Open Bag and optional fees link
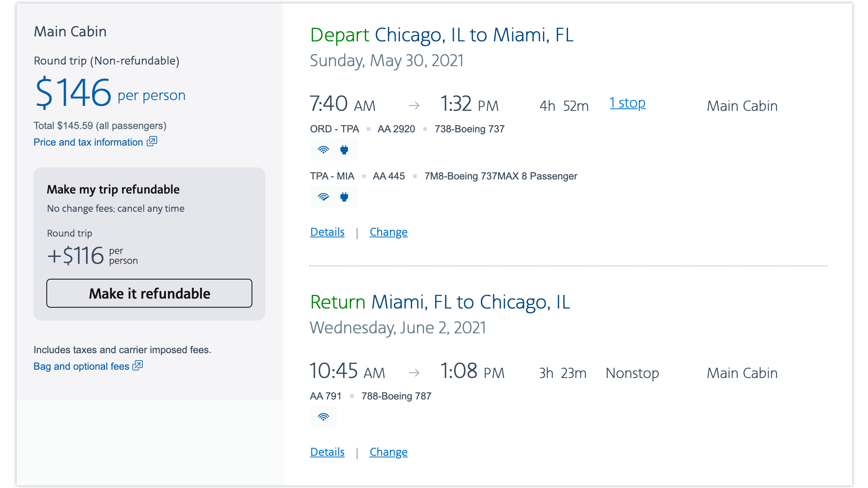This screenshot has height=488, width=868. [82, 366]
